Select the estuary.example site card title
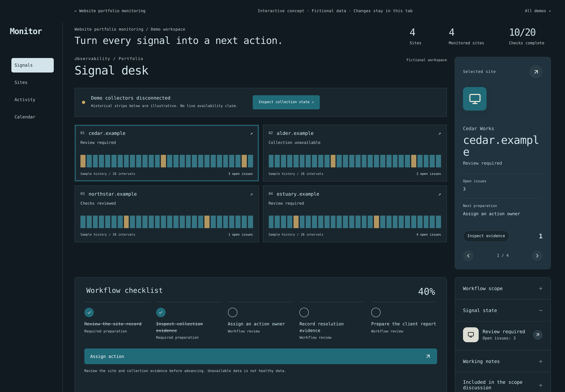Image resolution: width=565 pixels, height=392 pixels. (x=298, y=194)
